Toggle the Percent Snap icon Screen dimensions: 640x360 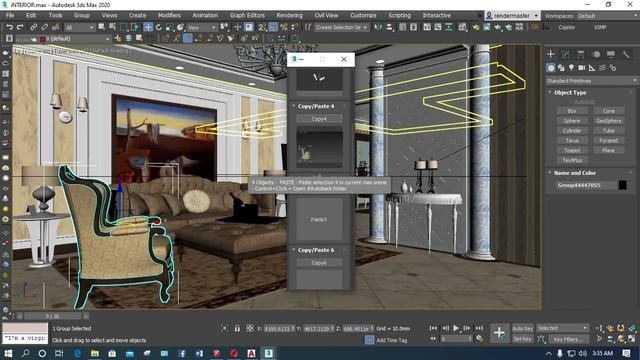coord(284,27)
